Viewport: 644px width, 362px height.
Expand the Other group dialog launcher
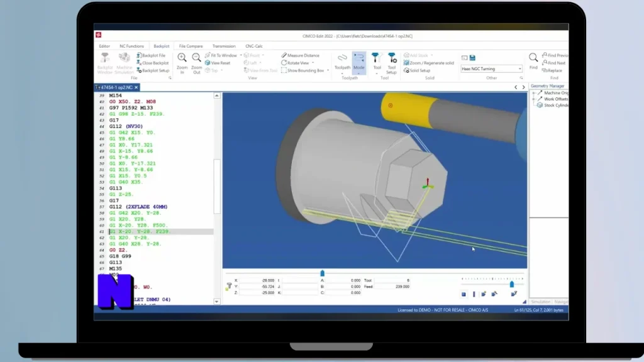(x=521, y=78)
